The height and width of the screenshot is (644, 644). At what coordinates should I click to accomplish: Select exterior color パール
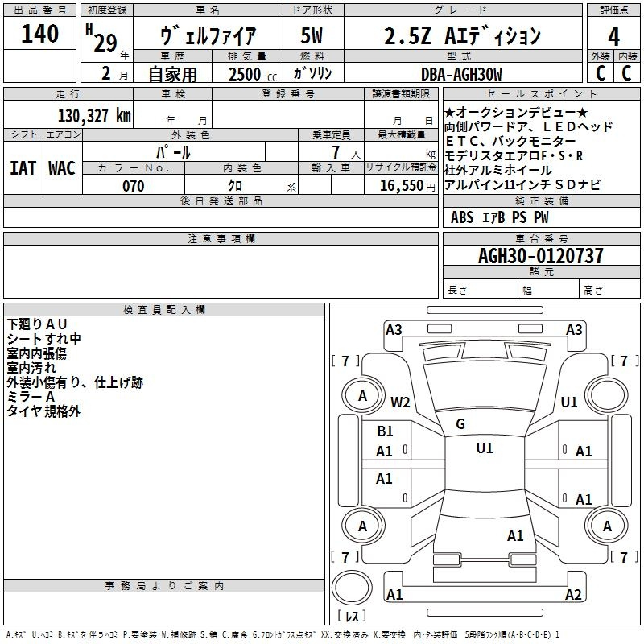(x=173, y=152)
